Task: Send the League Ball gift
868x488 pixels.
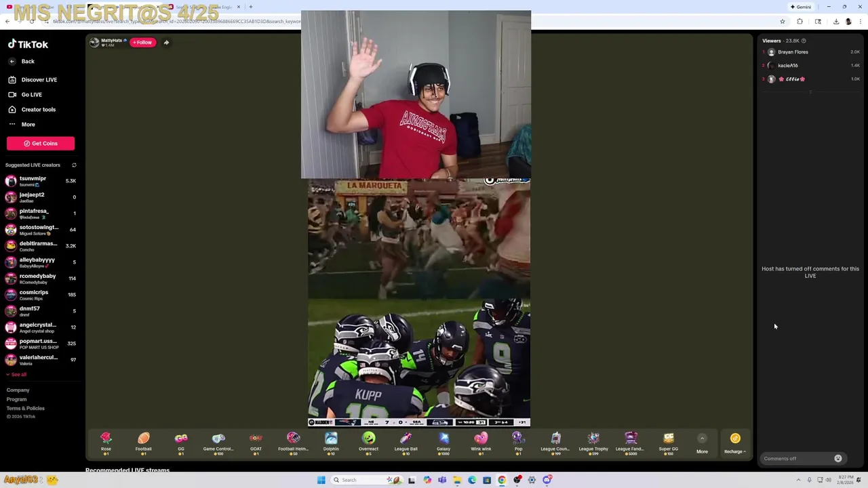Action: (406, 443)
